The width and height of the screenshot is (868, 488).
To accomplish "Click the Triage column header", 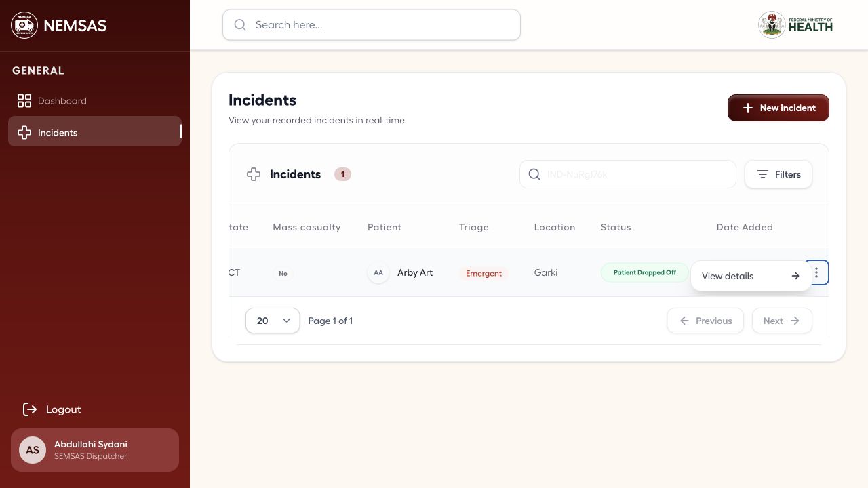I will (x=474, y=227).
